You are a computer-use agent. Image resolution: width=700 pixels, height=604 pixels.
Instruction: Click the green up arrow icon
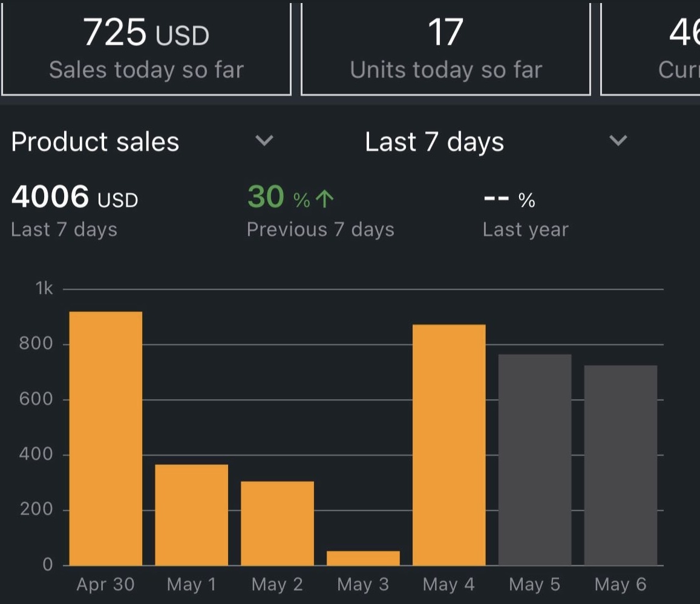pyautogui.click(x=325, y=200)
